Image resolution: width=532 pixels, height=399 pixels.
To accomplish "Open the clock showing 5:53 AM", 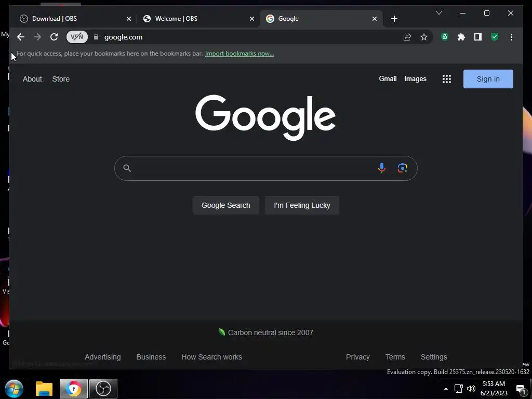I will tap(494, 389).
